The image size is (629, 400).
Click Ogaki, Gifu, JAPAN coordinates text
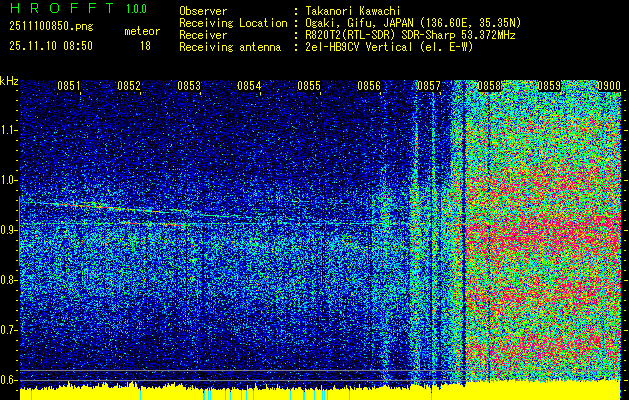pos(413,23)
